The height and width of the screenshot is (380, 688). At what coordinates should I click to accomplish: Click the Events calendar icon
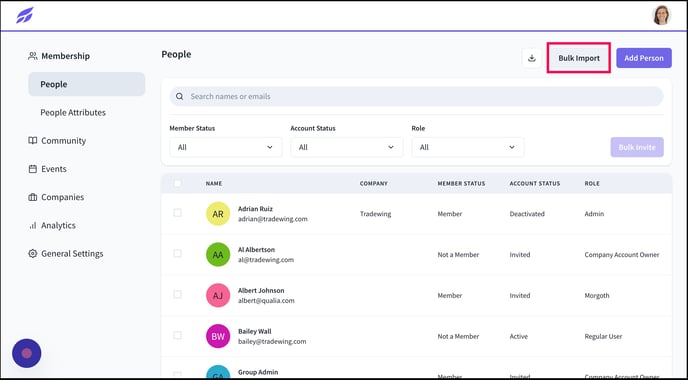(x=32, y=169)
